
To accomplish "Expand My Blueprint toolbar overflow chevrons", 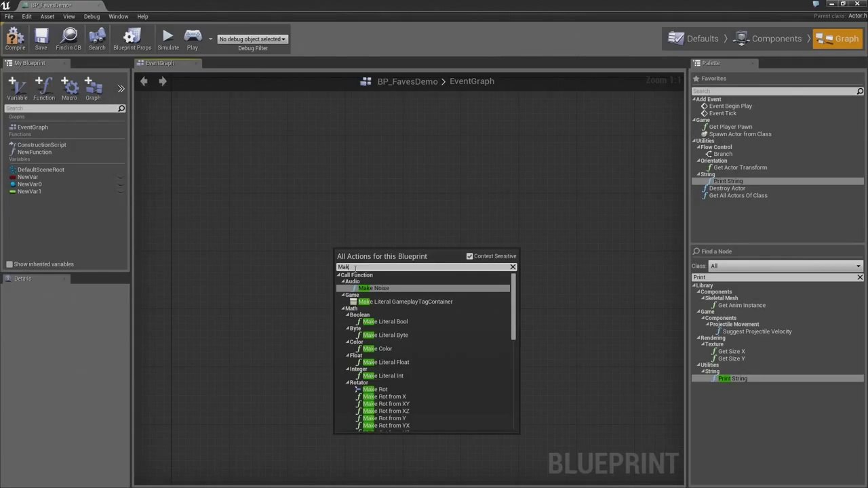I will pyautogui.click(x=121, y=89).
